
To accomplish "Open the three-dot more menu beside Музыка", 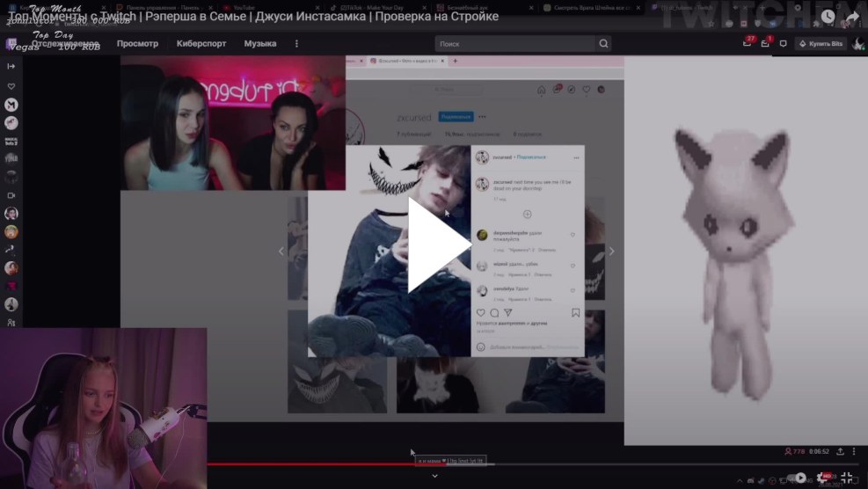I will click(x=296, y=43).
